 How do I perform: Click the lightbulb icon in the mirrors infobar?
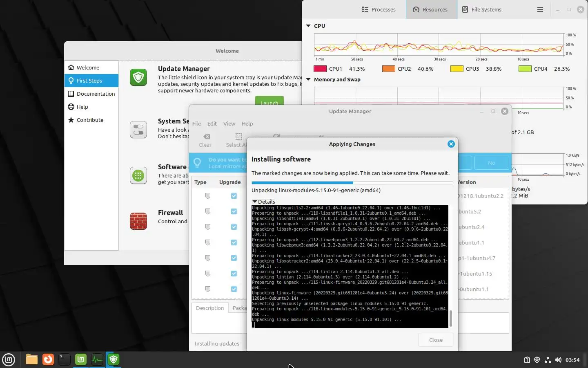pyautogui.click(x=197, y=163)
